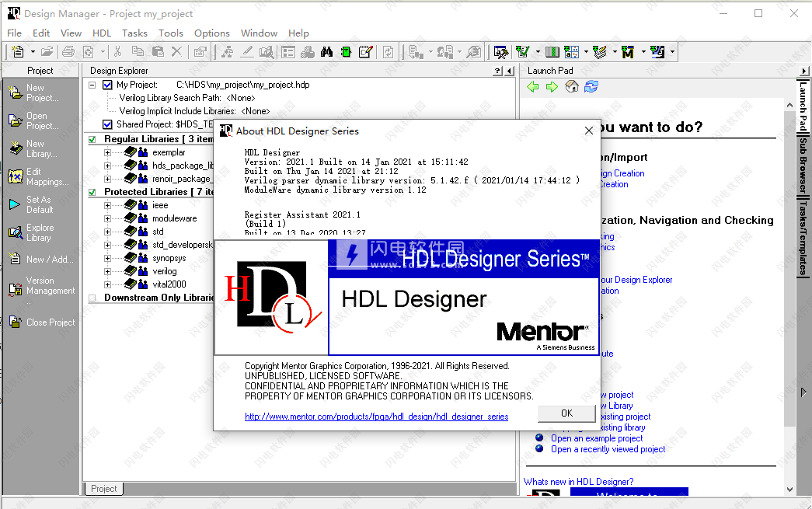Click the striped green columns toolbar icon
The width and height of the screenshot is (812, 509).
pyautogui.click(x=552, y=52)
